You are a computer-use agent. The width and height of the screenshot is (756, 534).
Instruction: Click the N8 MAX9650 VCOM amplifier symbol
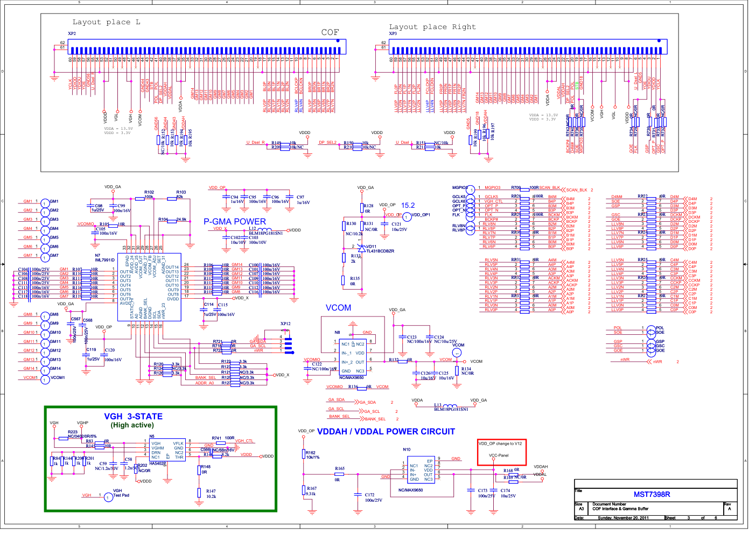click(x=353, y=357)
